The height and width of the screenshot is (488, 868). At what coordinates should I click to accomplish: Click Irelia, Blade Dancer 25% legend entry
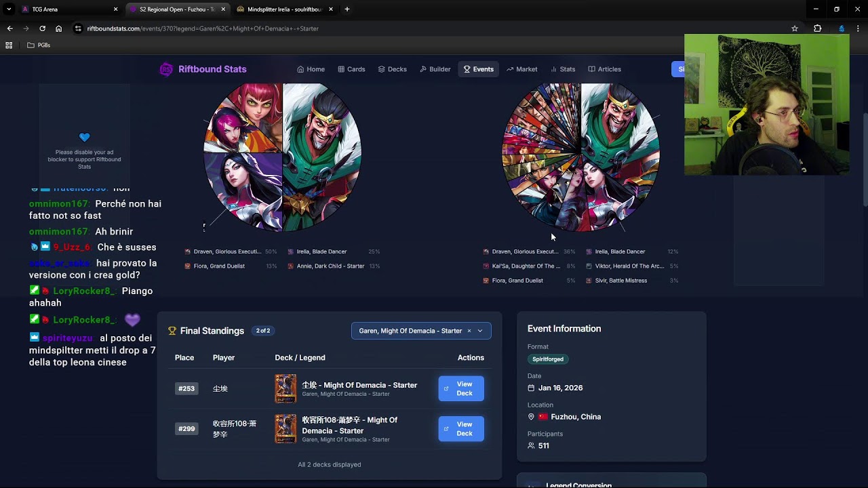coord(334,251)
